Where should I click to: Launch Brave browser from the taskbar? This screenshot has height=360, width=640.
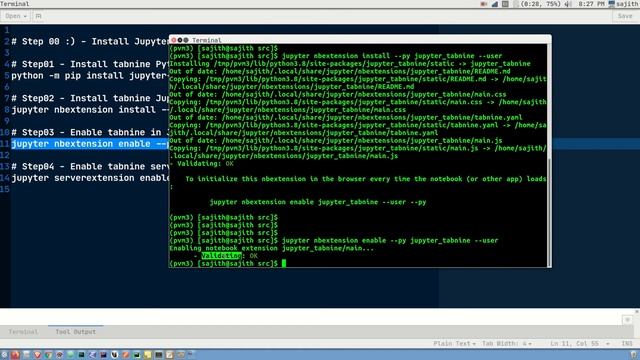pyautogui.click(x=38, y=355)
